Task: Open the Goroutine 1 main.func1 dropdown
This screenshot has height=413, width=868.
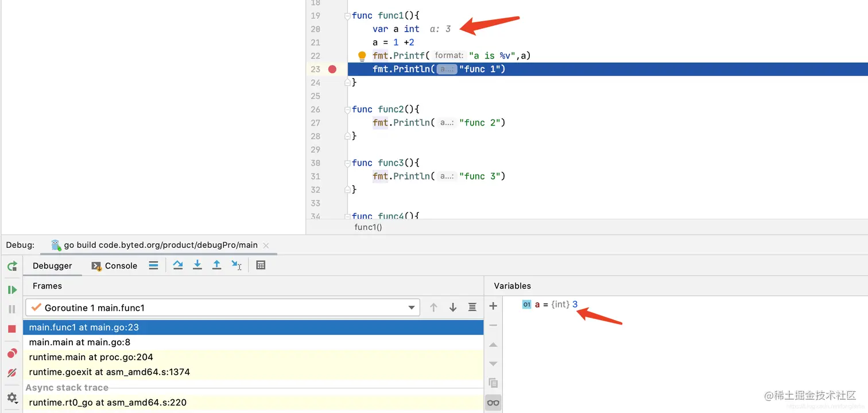Action: pos(223,307)
